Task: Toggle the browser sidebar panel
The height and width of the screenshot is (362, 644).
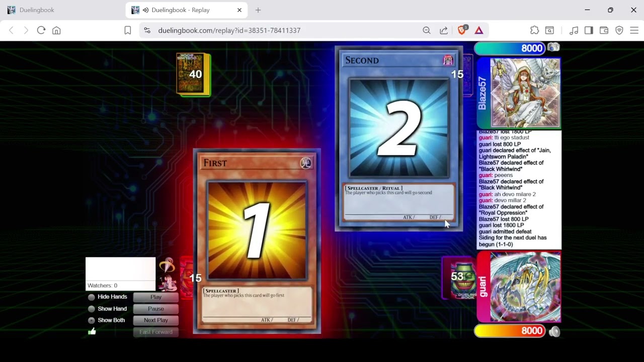Action: click(x=589, y=30)
